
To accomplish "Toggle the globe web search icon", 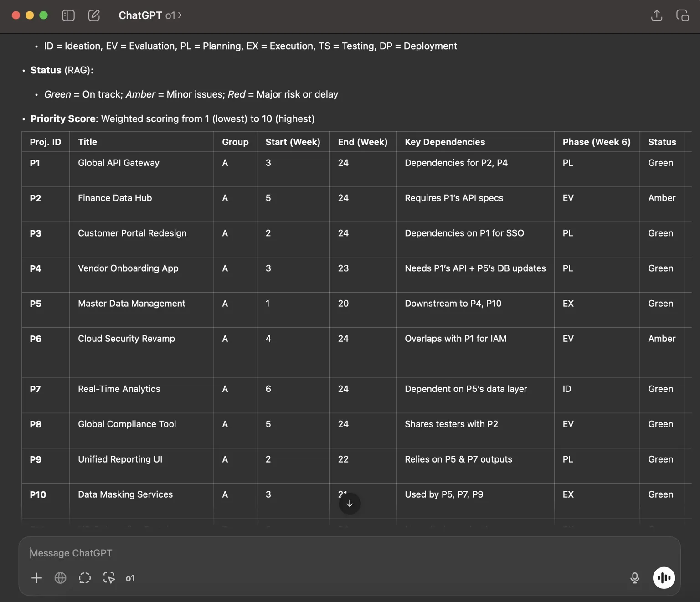I will click(61, 578).
